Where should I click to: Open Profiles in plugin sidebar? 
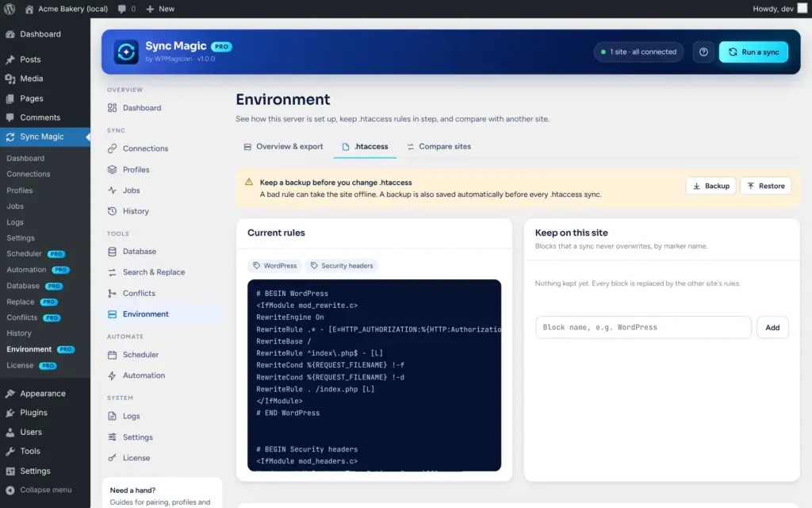pos(162,170)
